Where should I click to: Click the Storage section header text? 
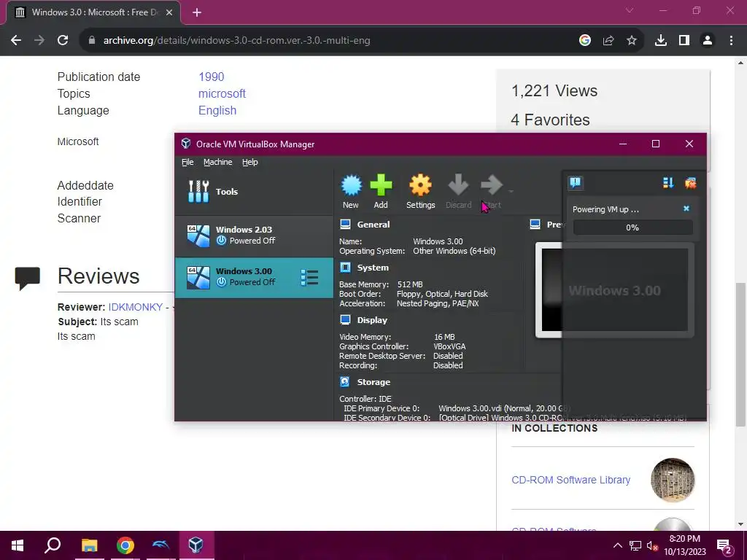point(373,382)
